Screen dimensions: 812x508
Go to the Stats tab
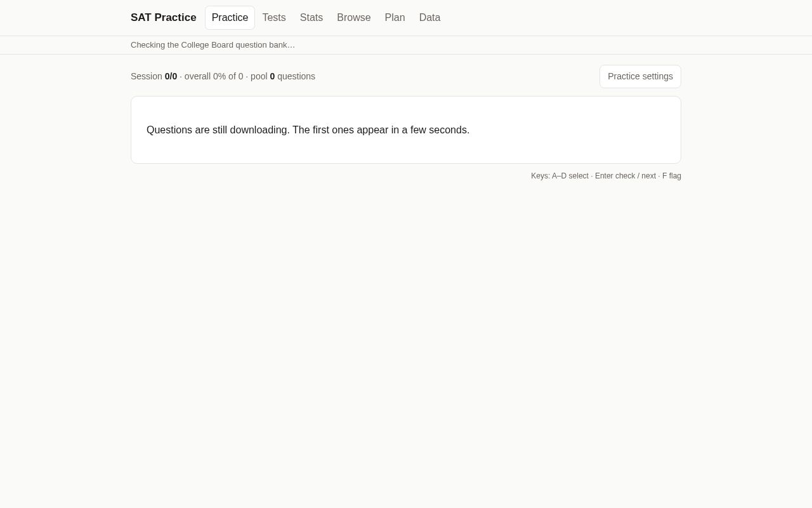pos(311,18)
